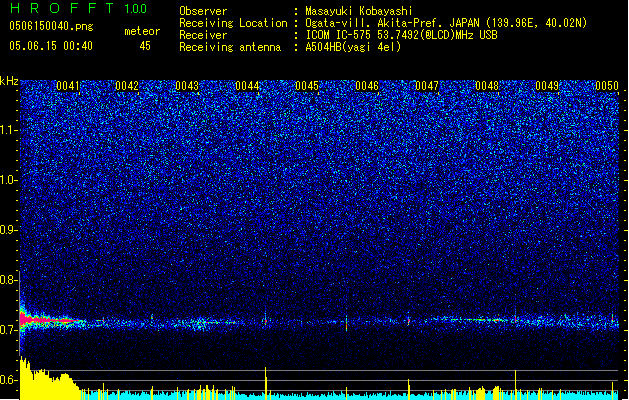Click the tall yellow spike under the 0044 marker
Viewport: 629px width, 400px height.
pyautogui.click(x=266, y=383)
